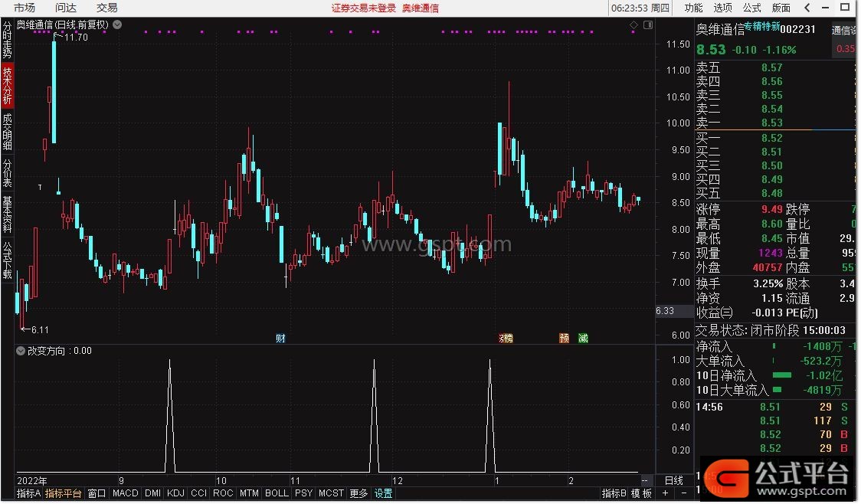Select the 指标平台 tab
This screenshot has width=861, height=504.
[63, 493]
